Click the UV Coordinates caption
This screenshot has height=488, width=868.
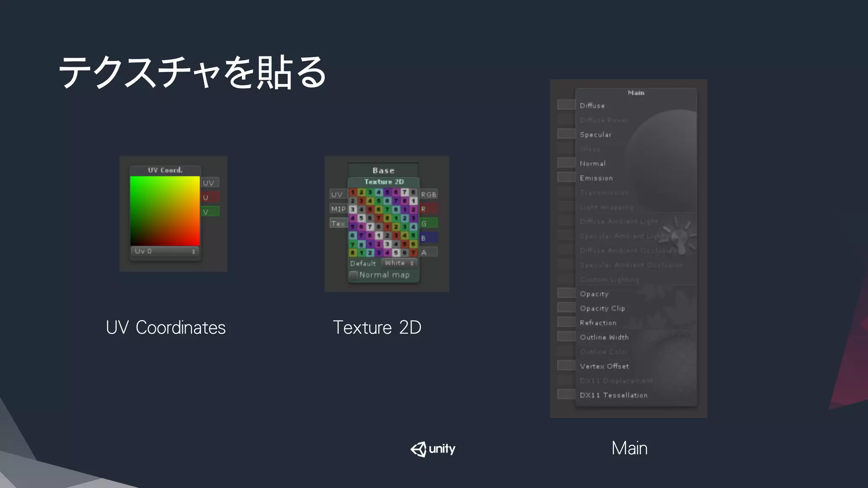coord(166,327)
